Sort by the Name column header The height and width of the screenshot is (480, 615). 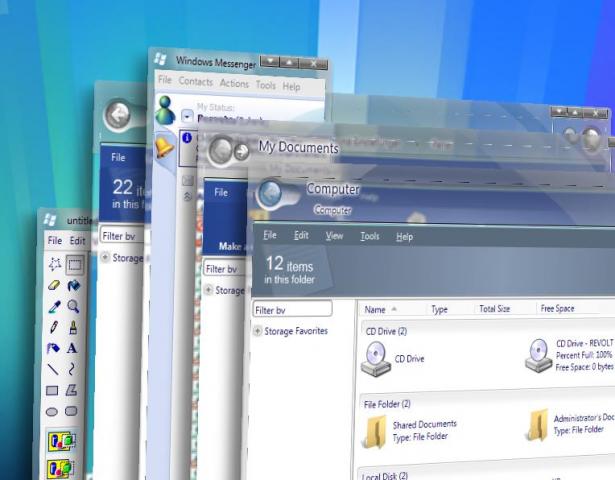tap(376, 309)
